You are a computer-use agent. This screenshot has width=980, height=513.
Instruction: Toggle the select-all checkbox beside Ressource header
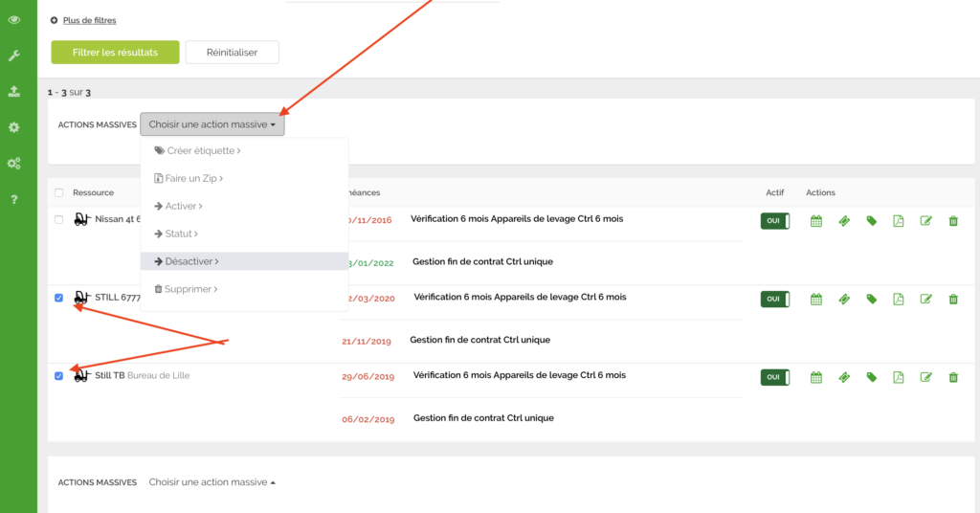[x=59, y=192]
